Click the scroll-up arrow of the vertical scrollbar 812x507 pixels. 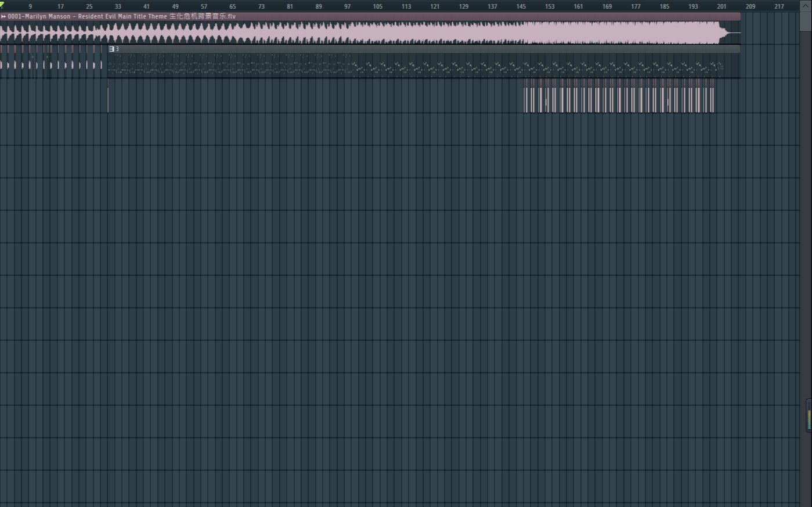pos(806,5)
